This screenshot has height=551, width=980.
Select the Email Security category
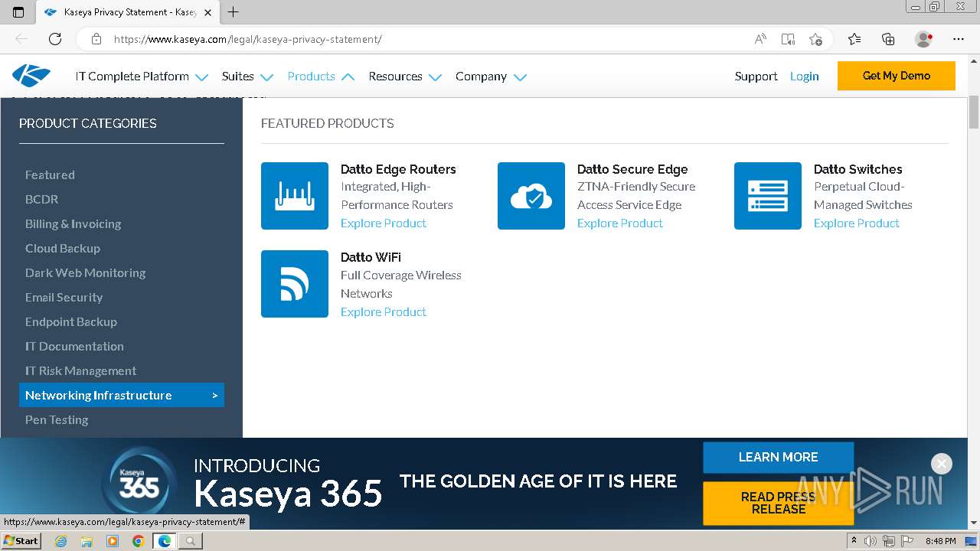point(64,297)
